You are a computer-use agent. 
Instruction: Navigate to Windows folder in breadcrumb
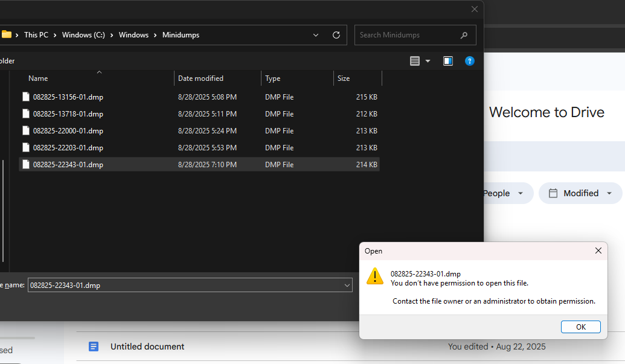click(133, 35)
